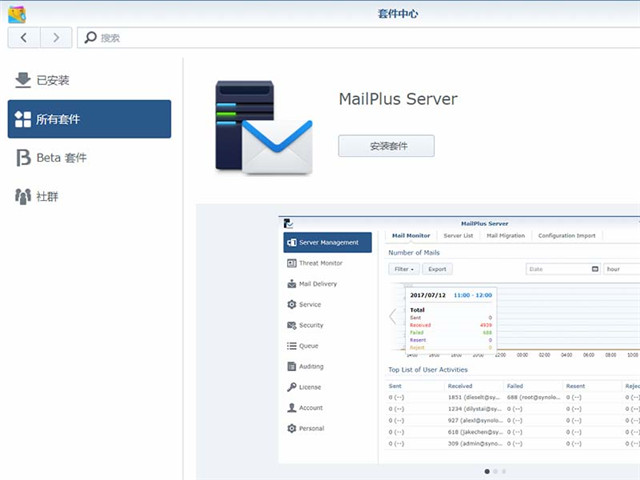Click the 套件中心 window title
The width and height of the screenshot is (640, 480).
398,14
